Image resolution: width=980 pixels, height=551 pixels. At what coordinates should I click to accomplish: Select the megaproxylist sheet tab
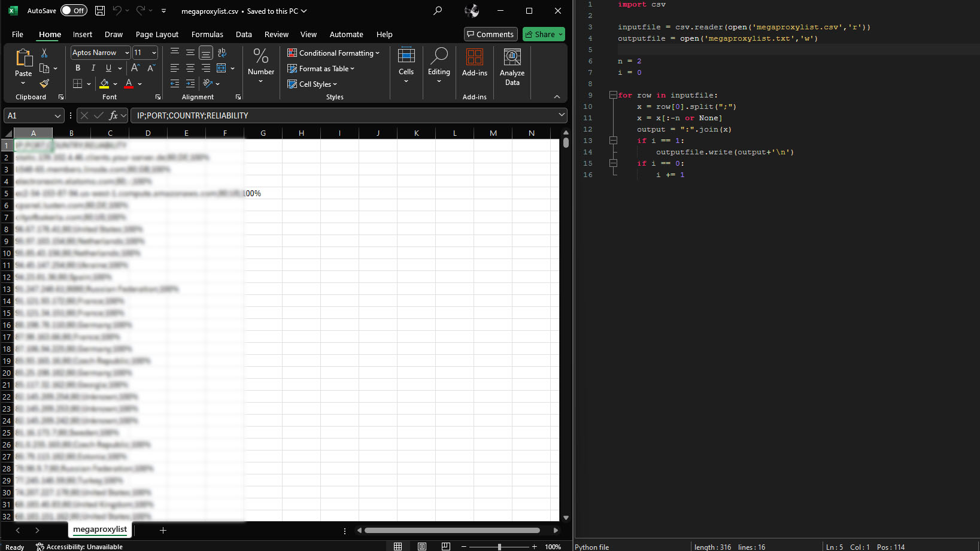click(99, 529)
